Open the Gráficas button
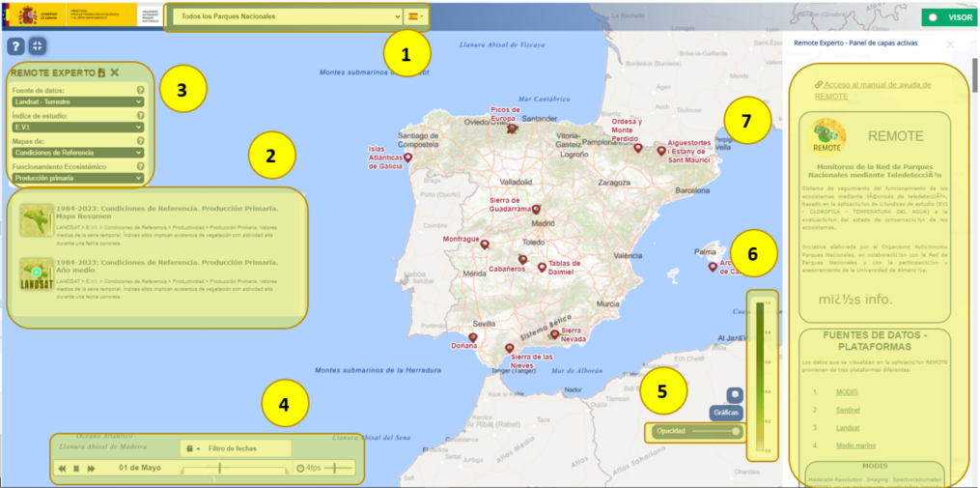The width and height of the screenshot is (980, 488). (726, 413)
